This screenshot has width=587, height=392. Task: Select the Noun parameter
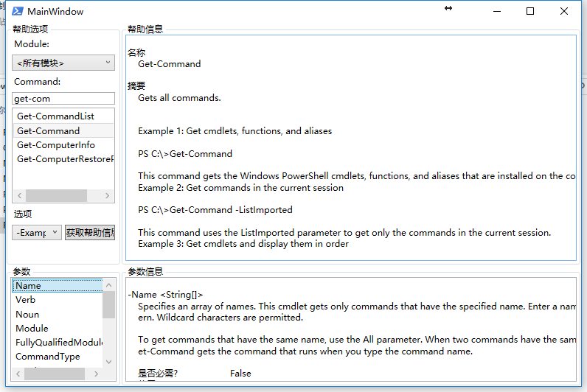pyautogui.click(x=57, y=315)
